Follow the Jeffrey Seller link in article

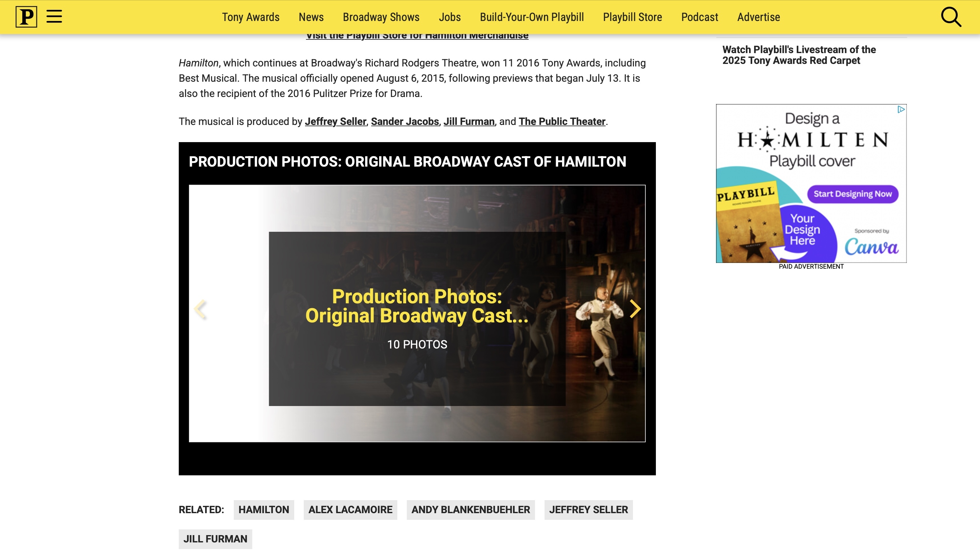pyautogui.click(x=335, y=121)
